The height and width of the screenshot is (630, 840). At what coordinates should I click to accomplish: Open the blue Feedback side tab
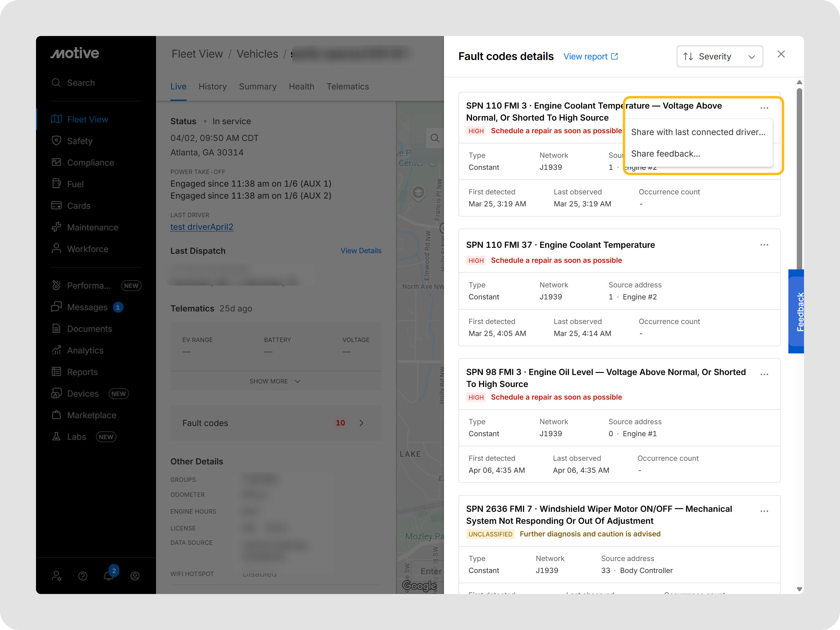click(797, 312)
